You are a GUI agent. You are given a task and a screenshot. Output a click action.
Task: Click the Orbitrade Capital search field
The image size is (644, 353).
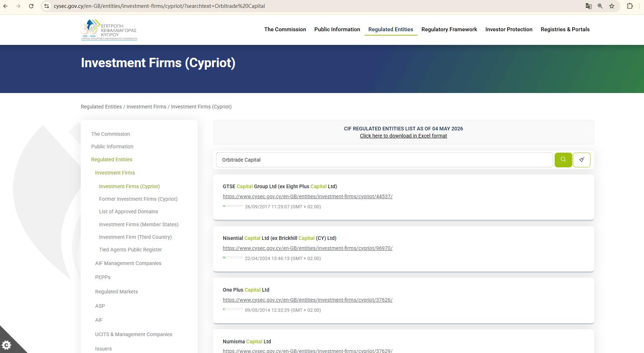point(384,160)
